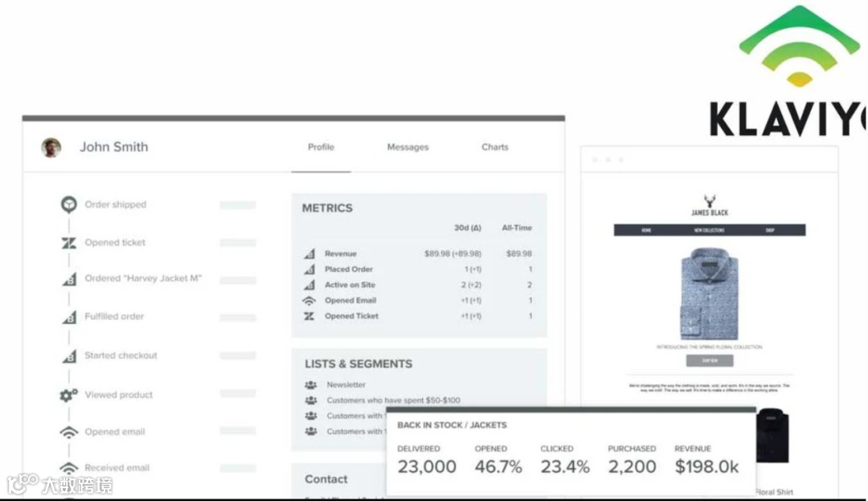Click the Order shipped timeline icon

(x=68, y=204)
